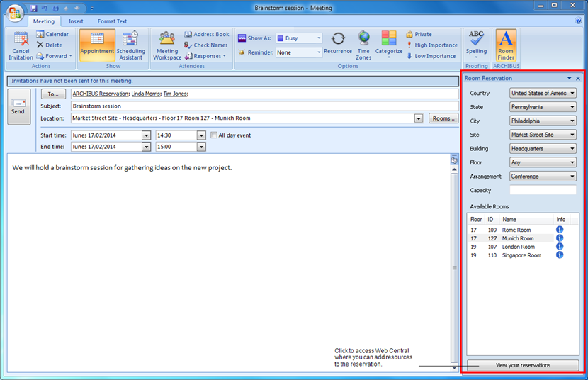Show info for the Munich Room
This screenshot has width=588, height=380.
tap(560, 238)
